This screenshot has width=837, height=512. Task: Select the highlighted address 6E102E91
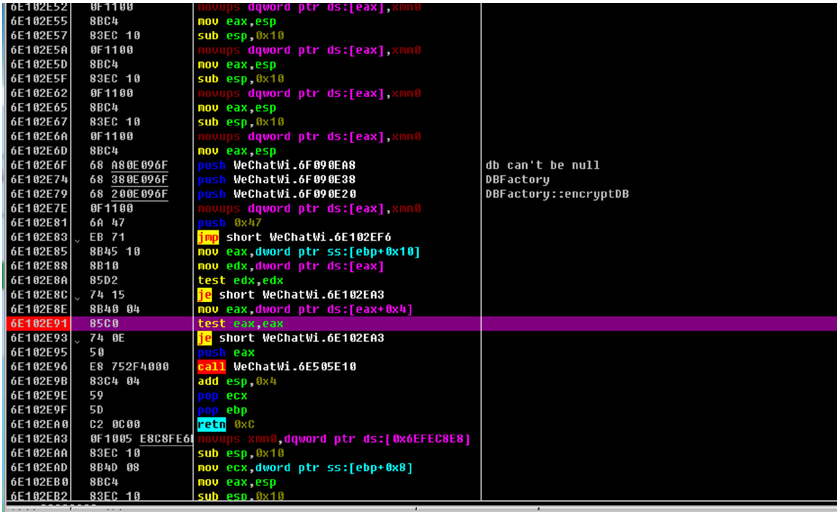tap(39, 324)
